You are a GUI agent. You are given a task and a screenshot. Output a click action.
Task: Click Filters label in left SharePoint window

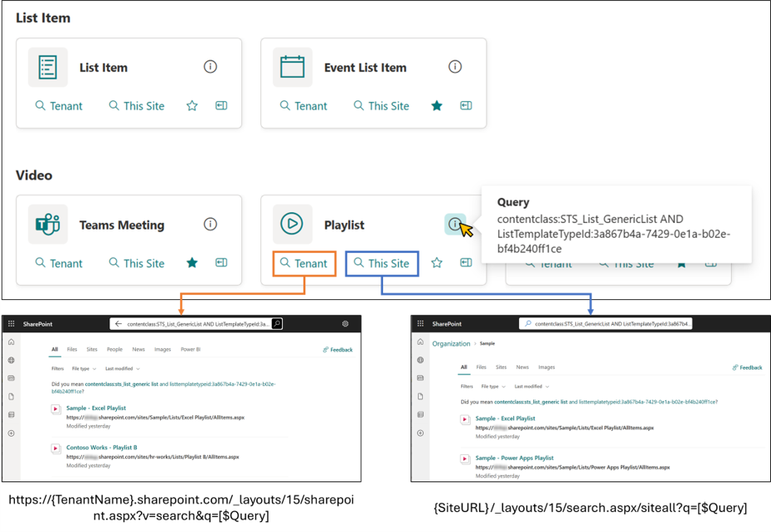pyautogui.click(x=57, y=368)
